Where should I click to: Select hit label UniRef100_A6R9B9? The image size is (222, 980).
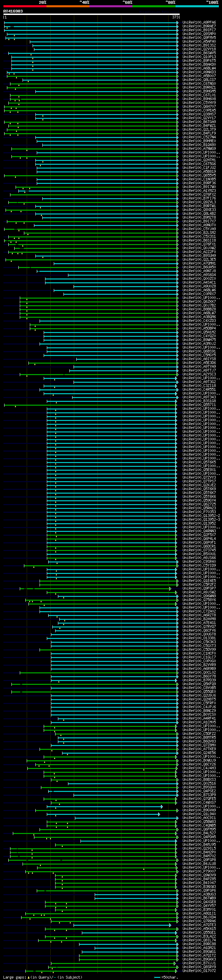[x=199, y=669]
